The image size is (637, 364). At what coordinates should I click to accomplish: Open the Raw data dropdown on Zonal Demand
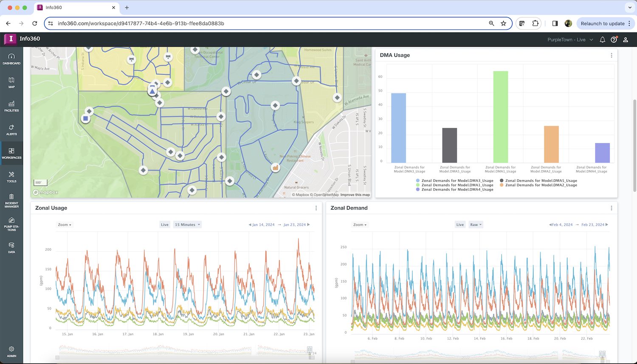(476, 224)
